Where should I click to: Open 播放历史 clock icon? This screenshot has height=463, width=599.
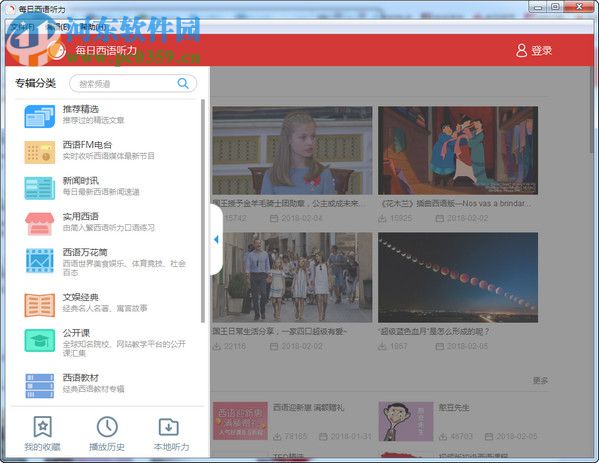(x=107, y=427)
